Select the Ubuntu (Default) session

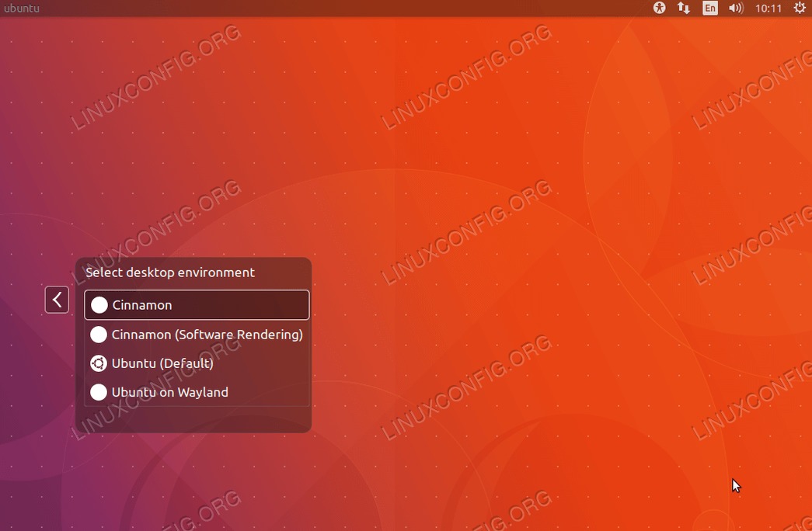coord(197,363)
